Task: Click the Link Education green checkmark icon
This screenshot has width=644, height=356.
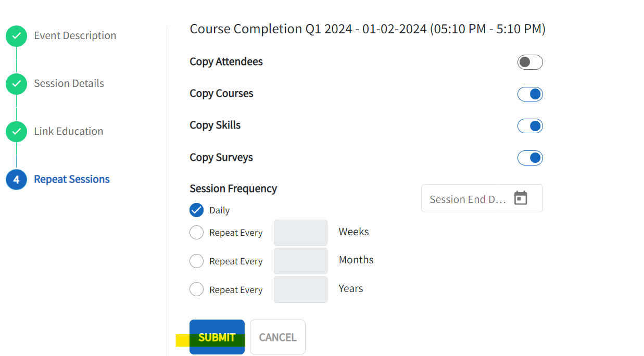Action: (16, 132)
